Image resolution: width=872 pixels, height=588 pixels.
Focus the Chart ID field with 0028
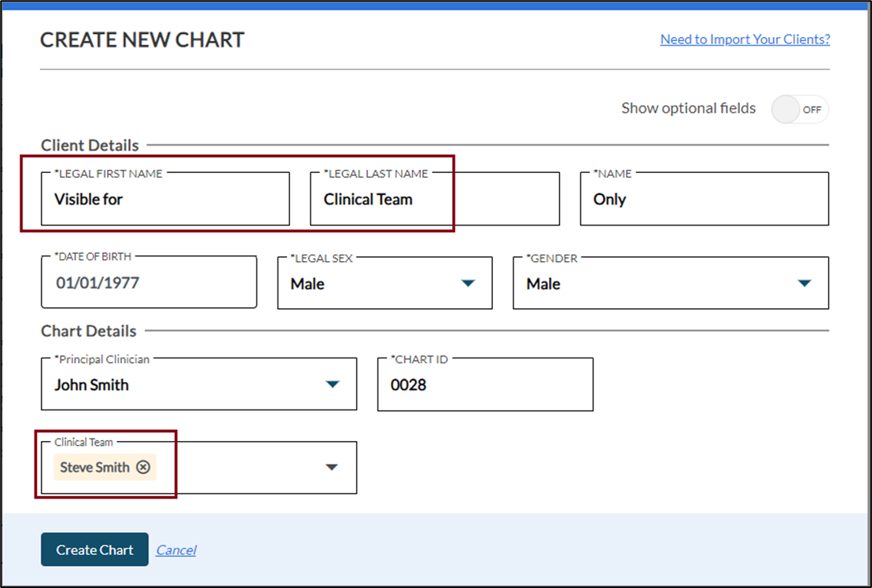(x=485, y=385)
